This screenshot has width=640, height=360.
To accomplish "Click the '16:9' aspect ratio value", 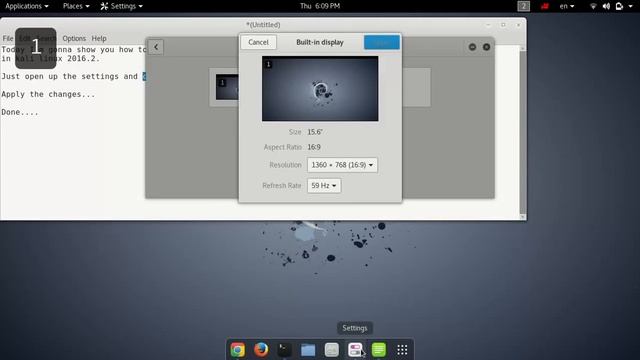I will tap(314, 147).
